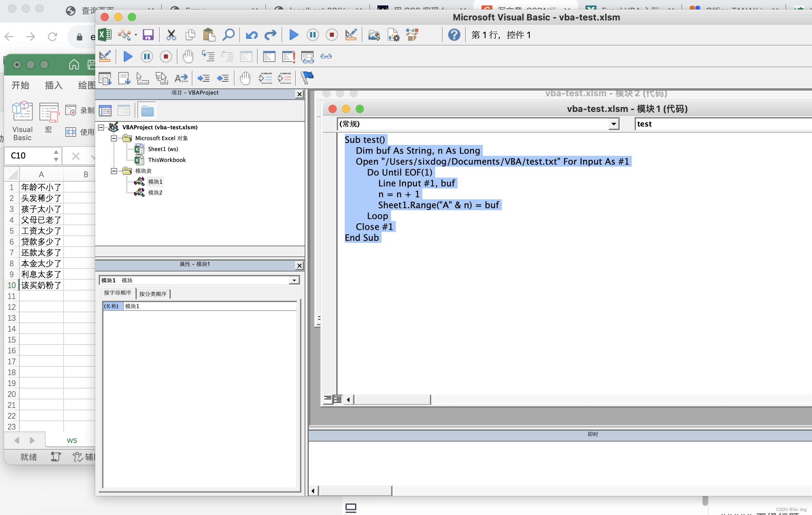Select ThisWorkbook in project tree
Screen dimensions: 812x515
point(167,160)
